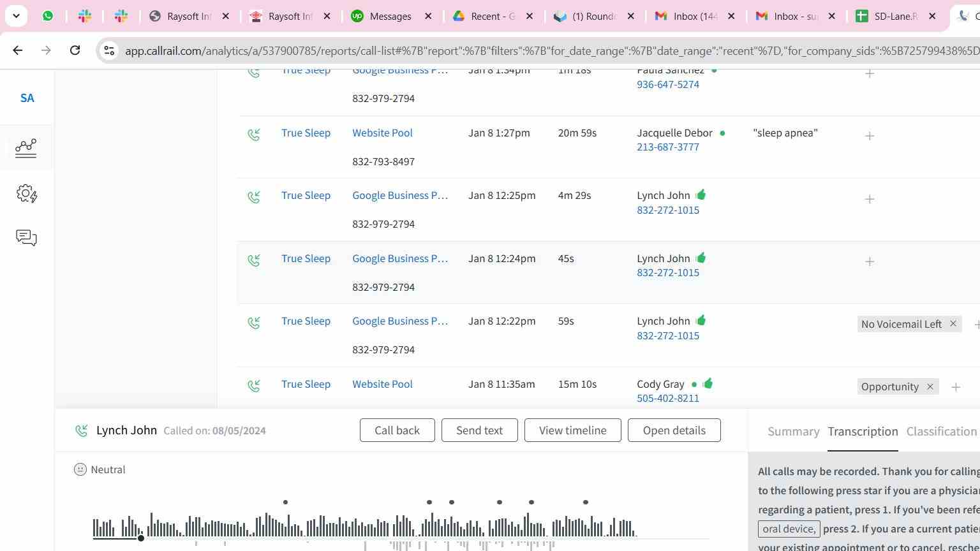The width and height of the screenshot is (980, 551).
Task: Add tag to Paula Sanchez call
Action: click(x=869, y=73)
